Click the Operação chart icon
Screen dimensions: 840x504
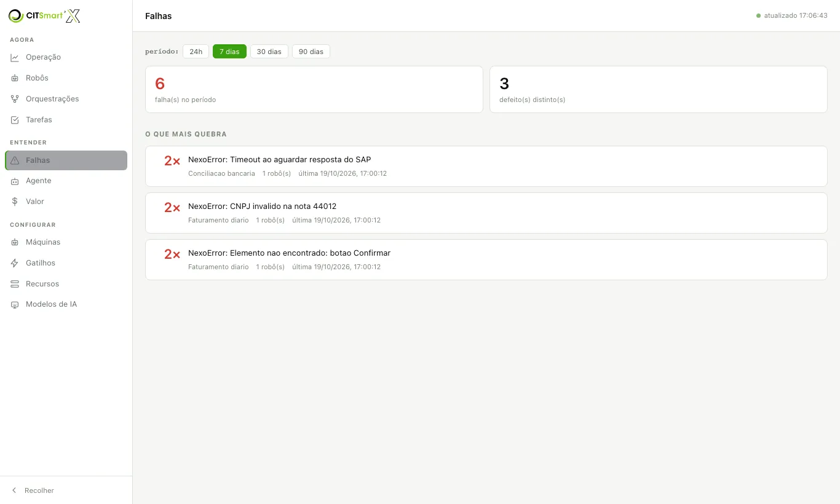15,57
